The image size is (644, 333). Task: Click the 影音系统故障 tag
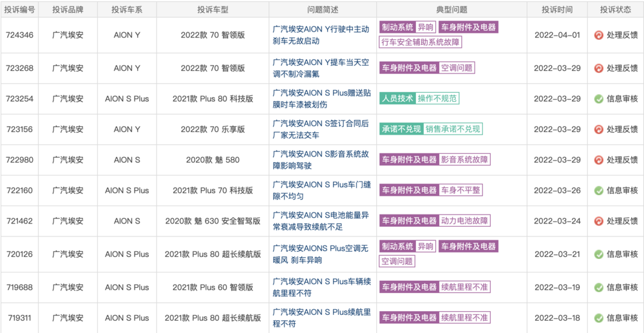pyautogui.click(x=464, y=160)
